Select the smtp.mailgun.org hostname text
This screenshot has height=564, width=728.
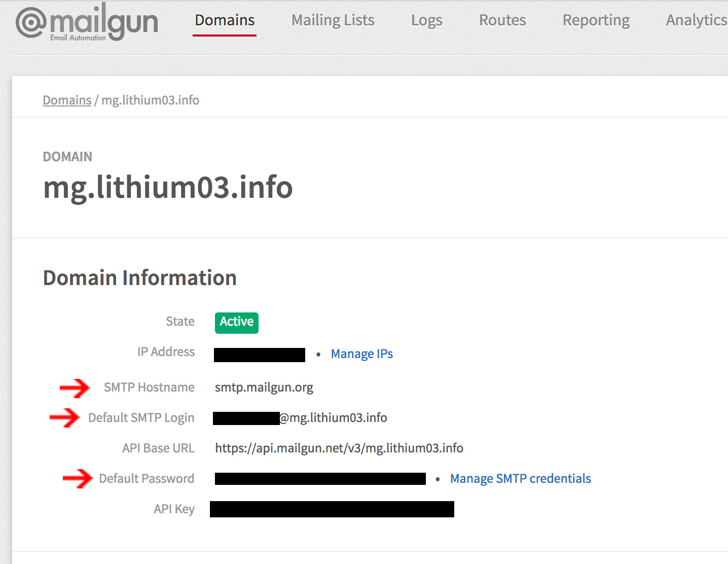(264, 387)
